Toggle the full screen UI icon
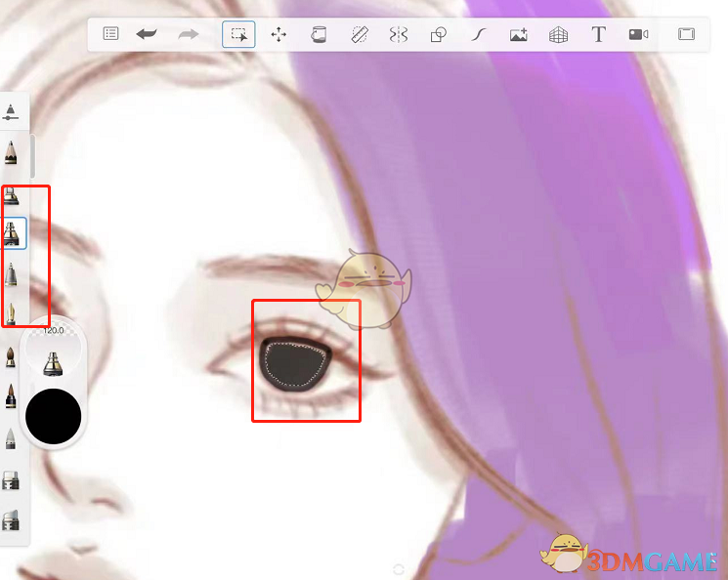The height and width of the screenshot is (580, 728). (x=686, y=34)
